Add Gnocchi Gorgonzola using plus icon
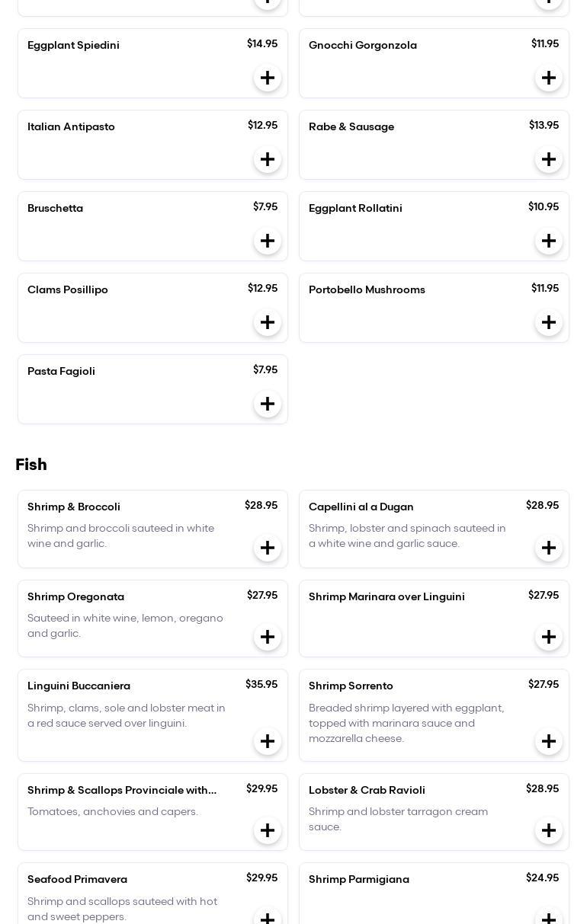587x924 pixels. (549, 78)
